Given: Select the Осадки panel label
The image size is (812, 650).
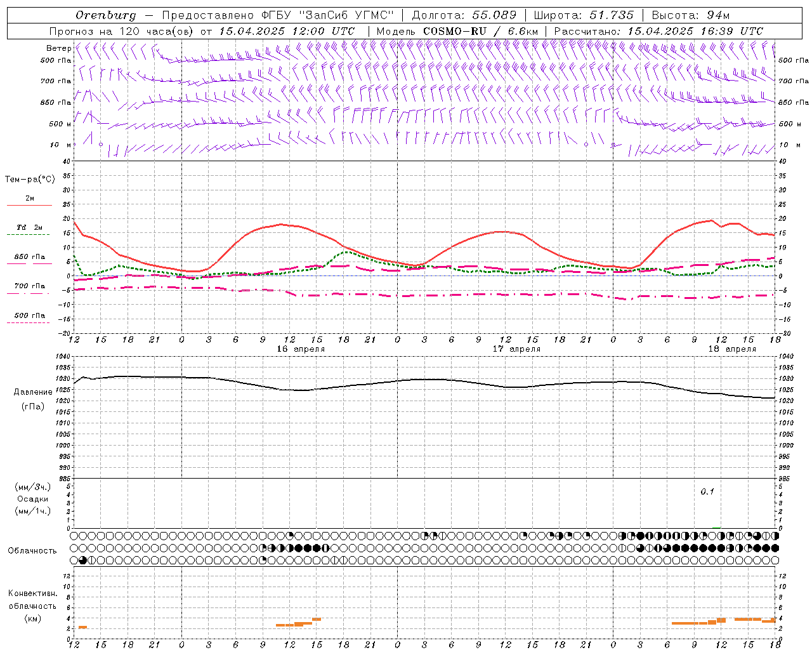Looking at the screenshot, I should 33,499.
